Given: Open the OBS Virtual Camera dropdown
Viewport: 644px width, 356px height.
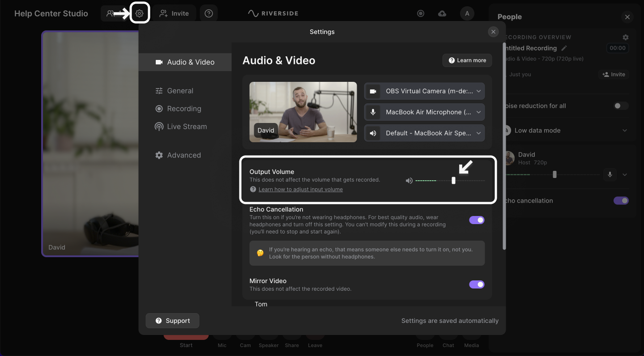Looking at the screenshot, I should (x=424, y=91).
